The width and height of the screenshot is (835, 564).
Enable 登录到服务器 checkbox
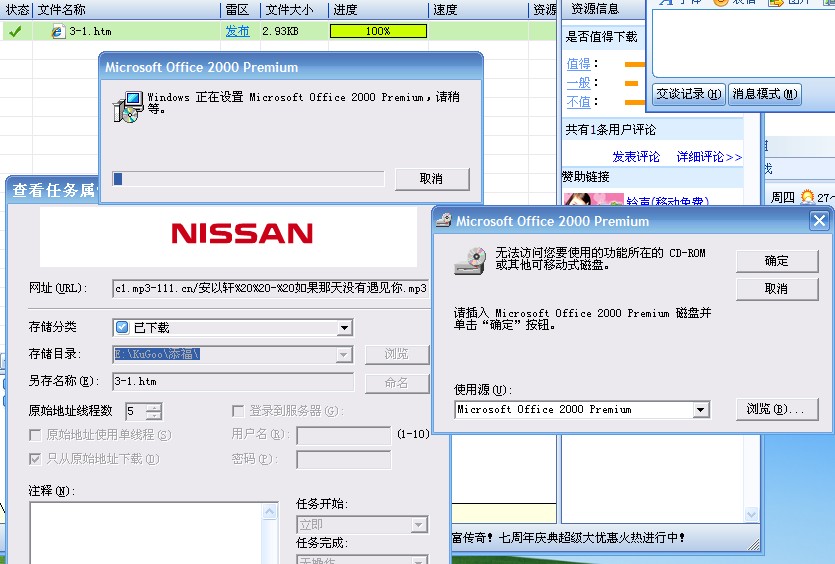(x=238, y=411)
